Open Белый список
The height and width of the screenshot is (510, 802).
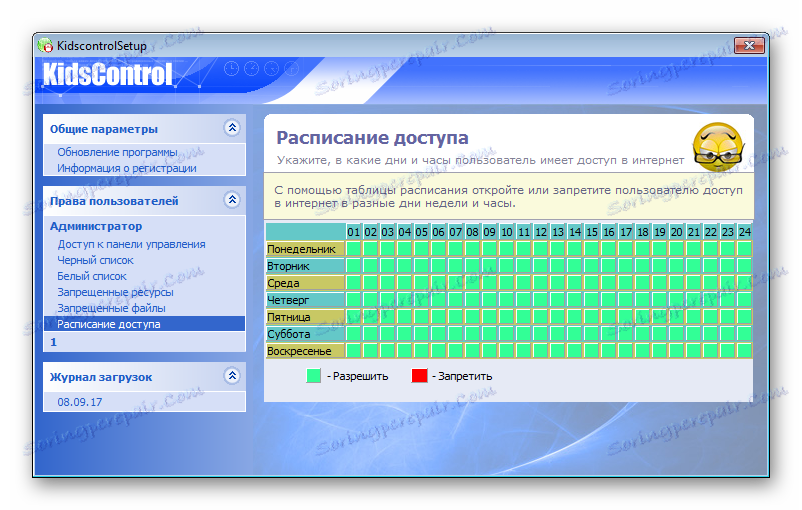point(92,276)
